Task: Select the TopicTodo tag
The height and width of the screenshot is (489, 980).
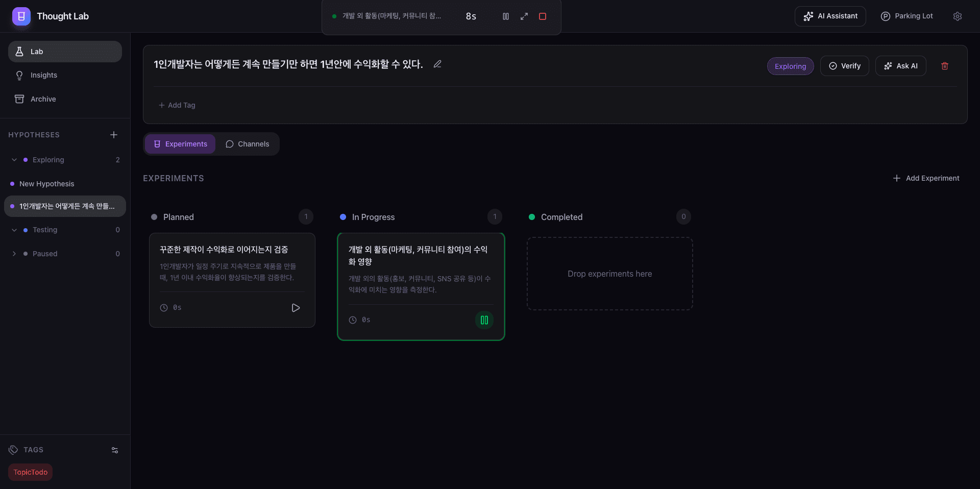Action: [30, 472]
